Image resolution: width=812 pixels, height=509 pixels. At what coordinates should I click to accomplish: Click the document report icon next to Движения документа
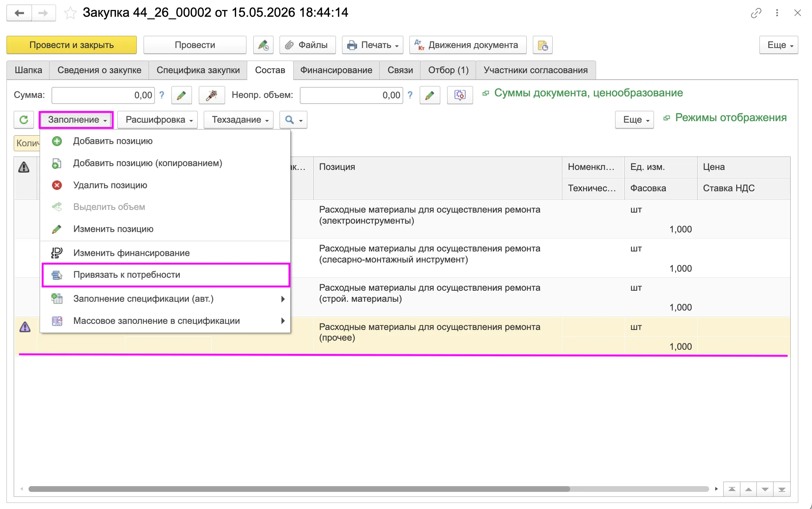[542, 45]
